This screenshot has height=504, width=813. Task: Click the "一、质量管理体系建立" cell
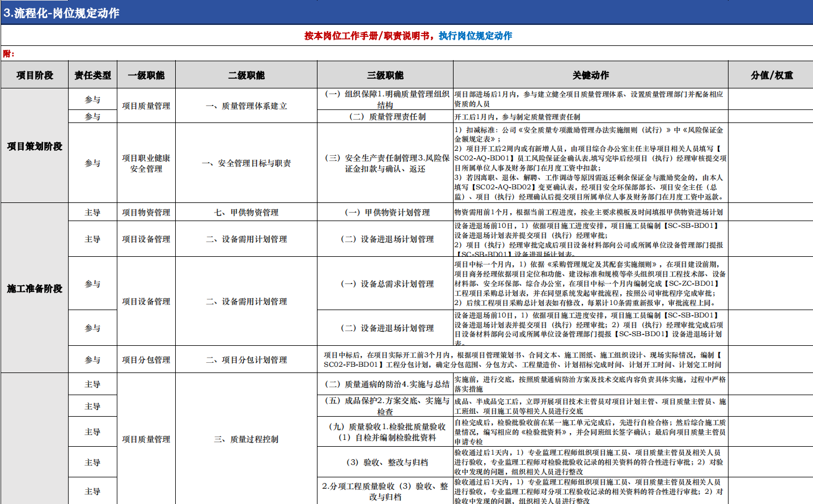(246, 106)
